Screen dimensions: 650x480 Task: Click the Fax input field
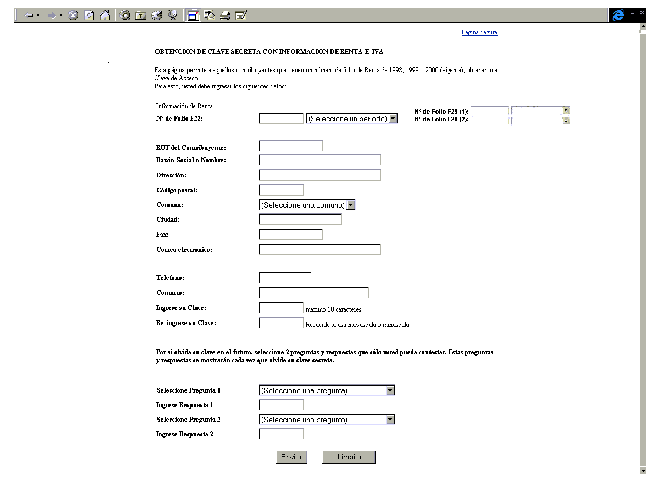[x=291, y=235]
